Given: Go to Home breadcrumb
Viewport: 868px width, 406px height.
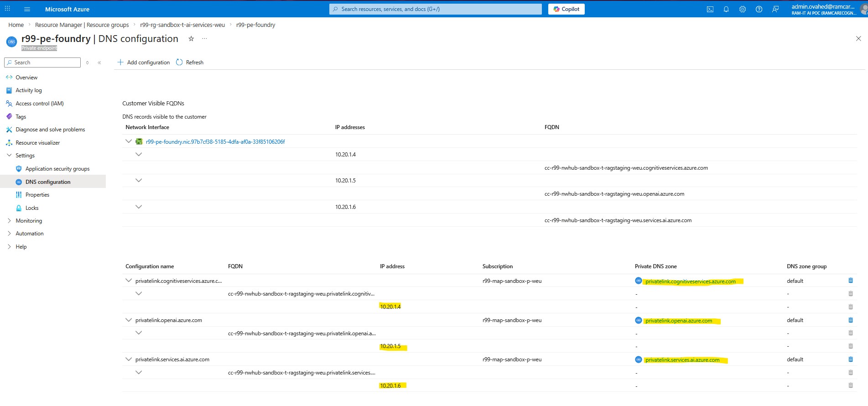Looking at the screenshot, I should [16, 25].
